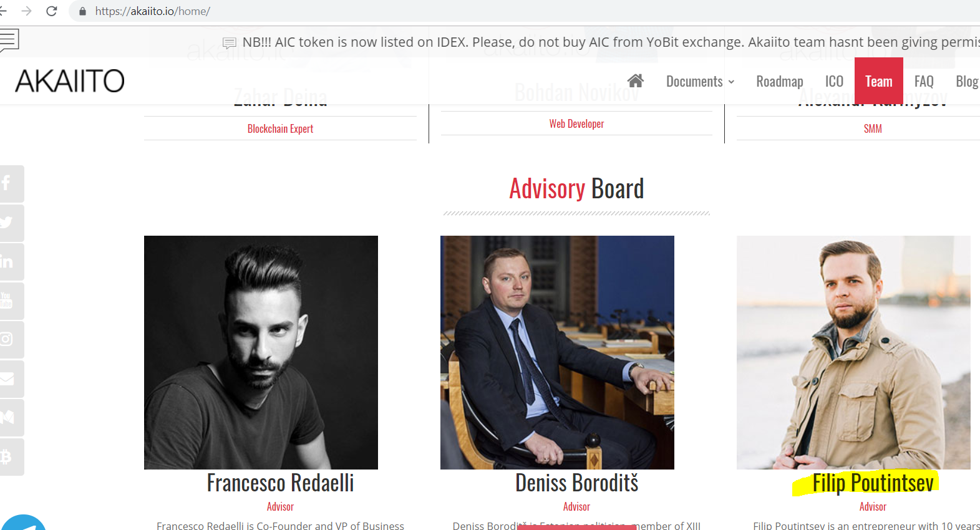Open the FAQ menu item
The image size is (980, 530).
point(924,82)
